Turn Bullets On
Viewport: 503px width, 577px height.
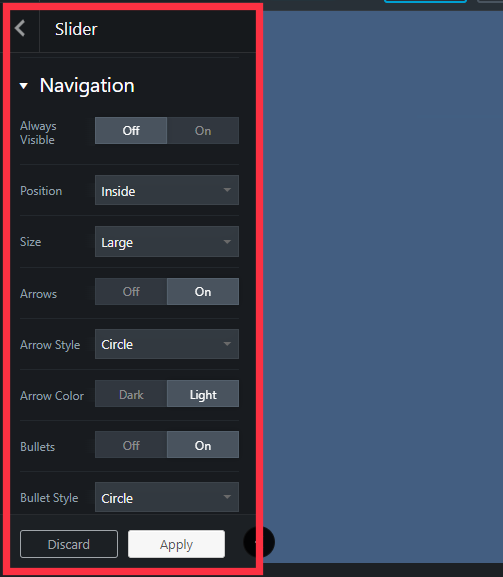click(x=203, y=445)
